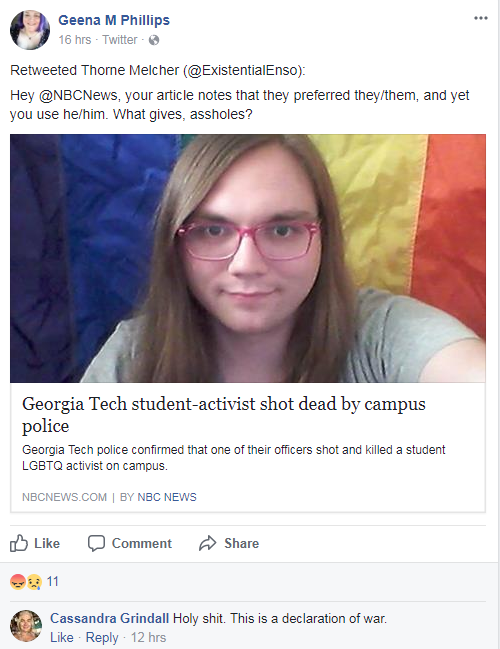Open the post options three-dot menu
The height and width of the screenshot is (649, 500).
pyautogui.click(x=481, y=18)
